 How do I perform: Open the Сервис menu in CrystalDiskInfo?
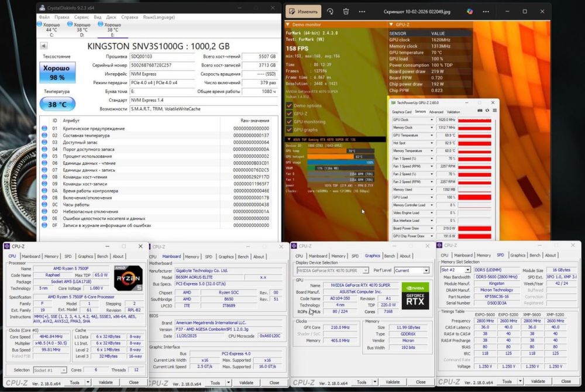click(81, 17)
